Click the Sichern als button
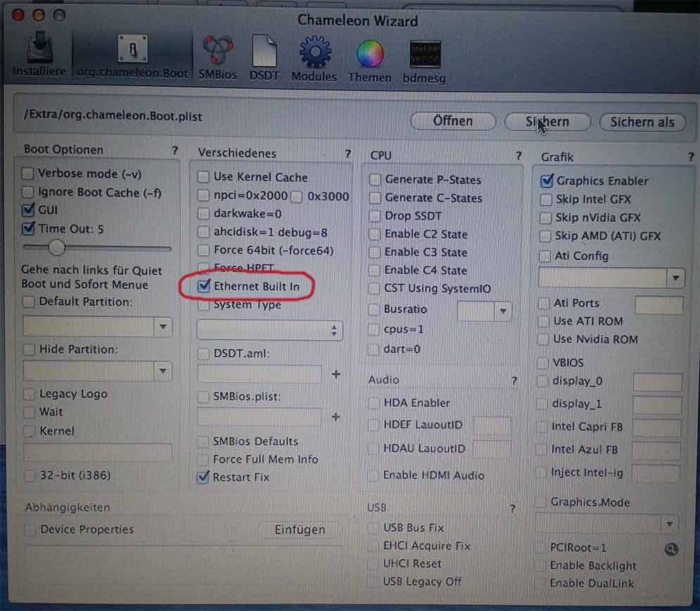Image resolution: width=700 pixels, height=611 pixels. click(642, 122)
